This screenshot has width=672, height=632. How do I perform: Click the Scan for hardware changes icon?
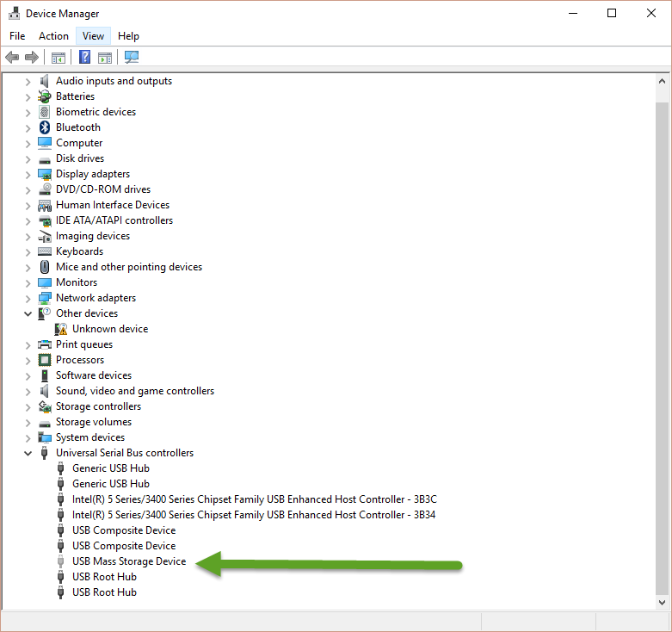coord(132,57)
